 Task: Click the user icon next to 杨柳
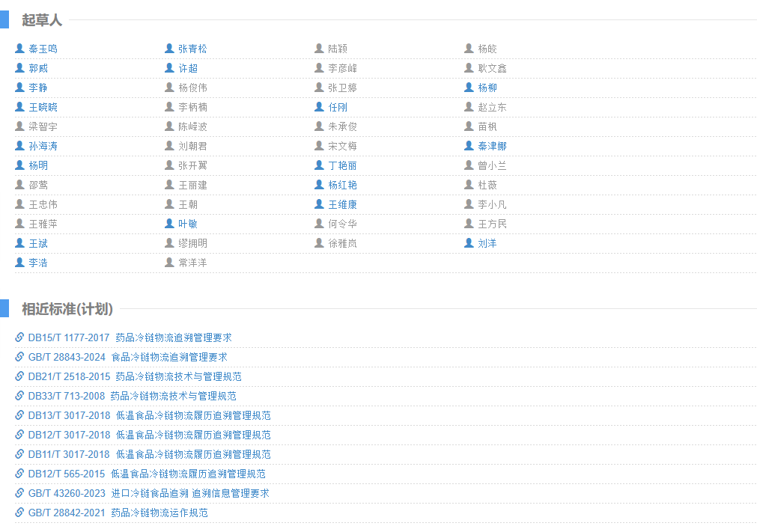coord(469,88)
